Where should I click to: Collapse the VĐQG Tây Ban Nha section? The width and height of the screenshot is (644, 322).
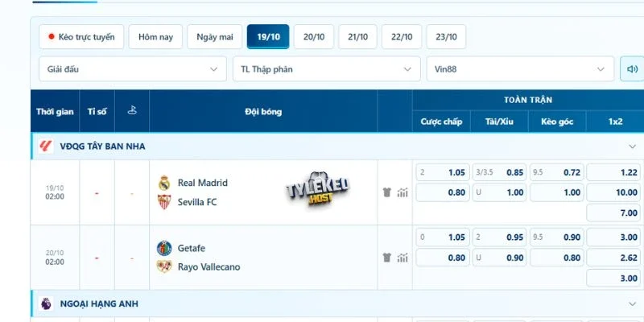pos(632,147)
